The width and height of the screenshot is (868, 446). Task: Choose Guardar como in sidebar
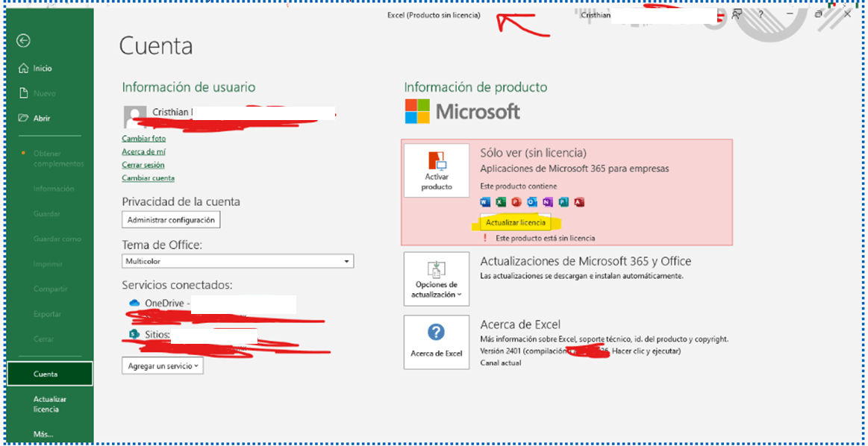point(57,239)
